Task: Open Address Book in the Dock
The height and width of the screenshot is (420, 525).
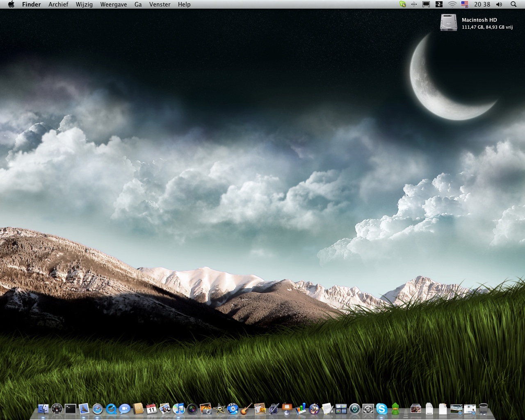Action: point(138,409)
